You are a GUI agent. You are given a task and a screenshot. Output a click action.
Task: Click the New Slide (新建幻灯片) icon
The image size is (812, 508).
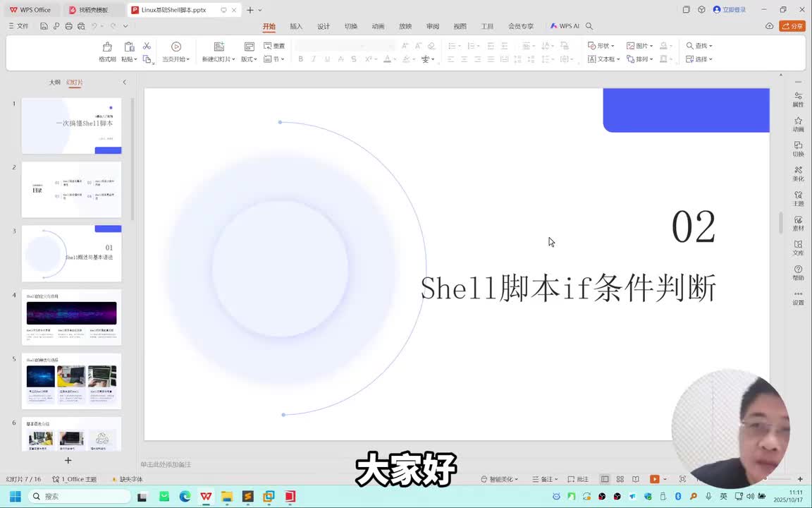219,47
